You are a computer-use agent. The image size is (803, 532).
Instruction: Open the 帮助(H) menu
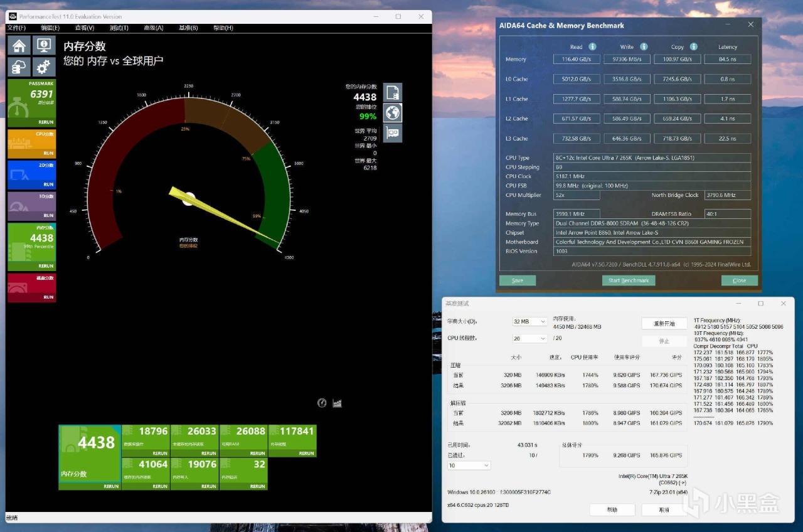tap(223, 28)
